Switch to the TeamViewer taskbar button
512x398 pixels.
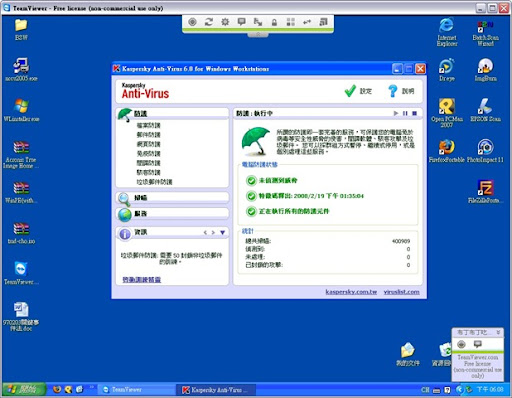[136, 389]
